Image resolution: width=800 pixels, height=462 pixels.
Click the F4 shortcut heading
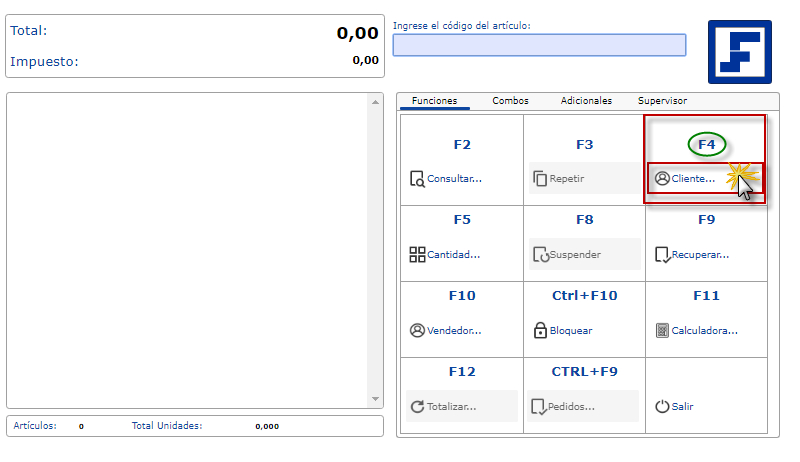pyautogui.click(x=707, y=144)
